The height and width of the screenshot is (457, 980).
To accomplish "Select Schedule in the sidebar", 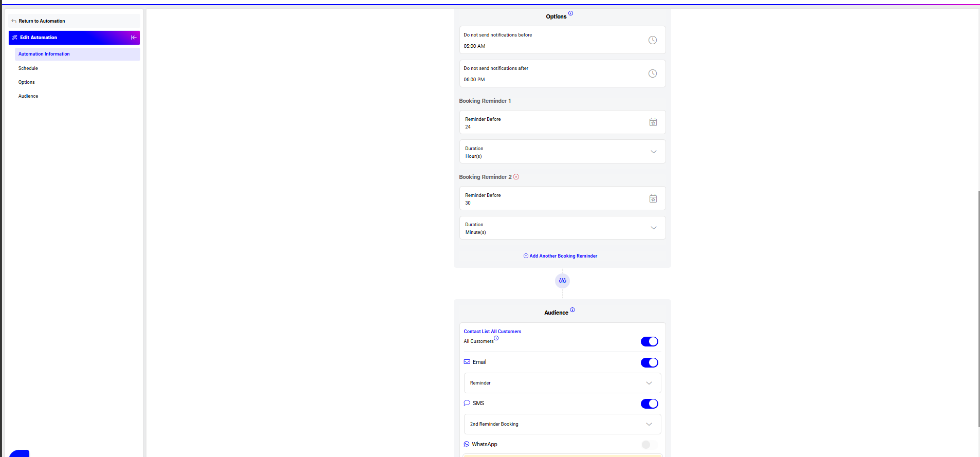I will 28,68.
